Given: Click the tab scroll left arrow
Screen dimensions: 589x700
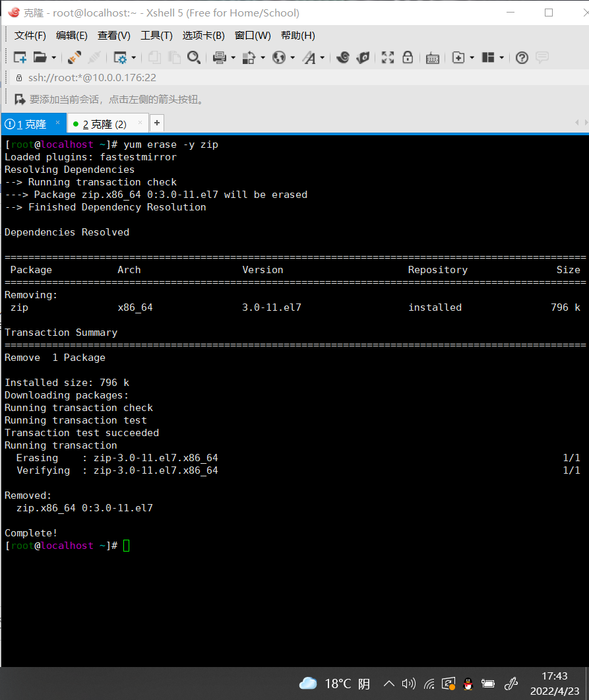Looking at the screenshot, I should pos(577,122).
